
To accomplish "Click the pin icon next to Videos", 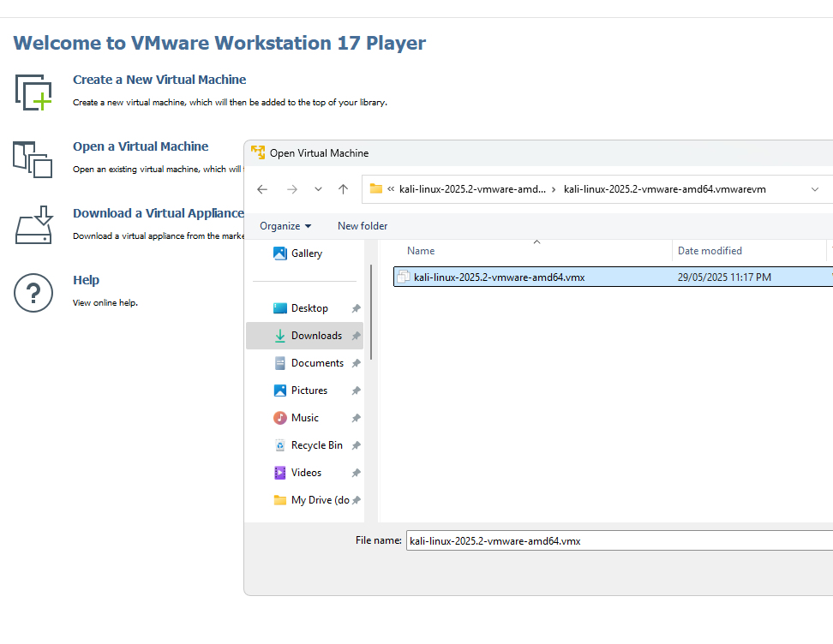I will [x=356, y=473].
